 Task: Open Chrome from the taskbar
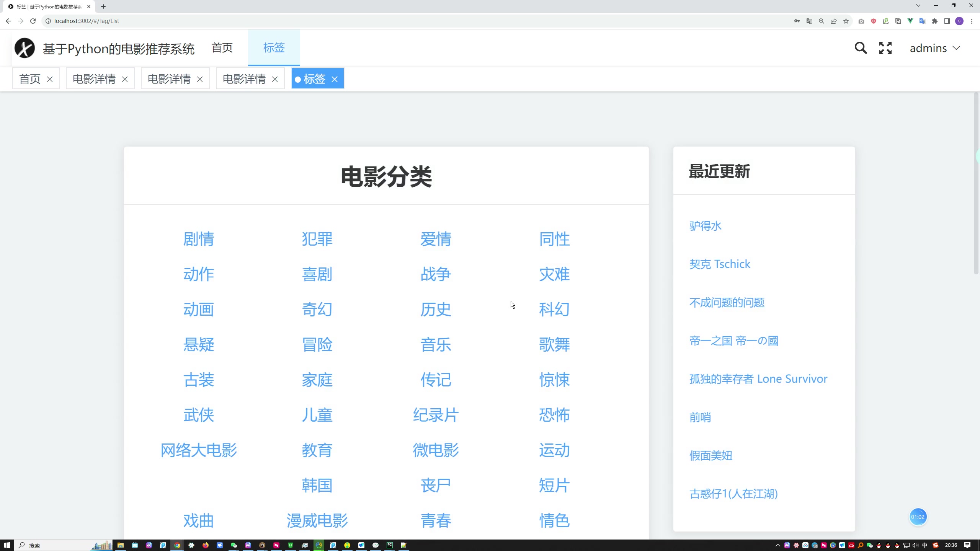[x=177, y=545]
